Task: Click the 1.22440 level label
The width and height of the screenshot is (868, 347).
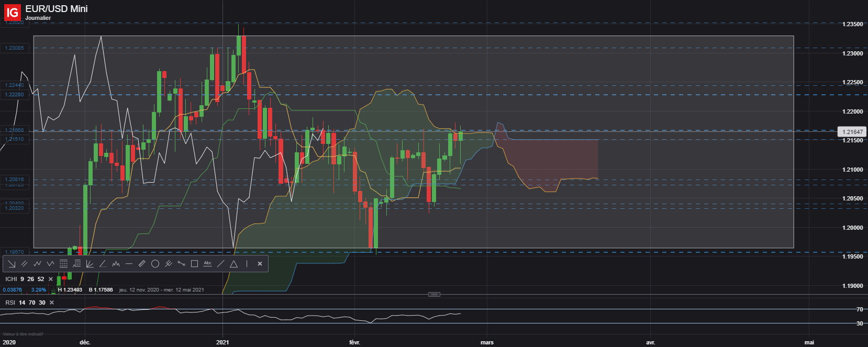Action: 14,85
